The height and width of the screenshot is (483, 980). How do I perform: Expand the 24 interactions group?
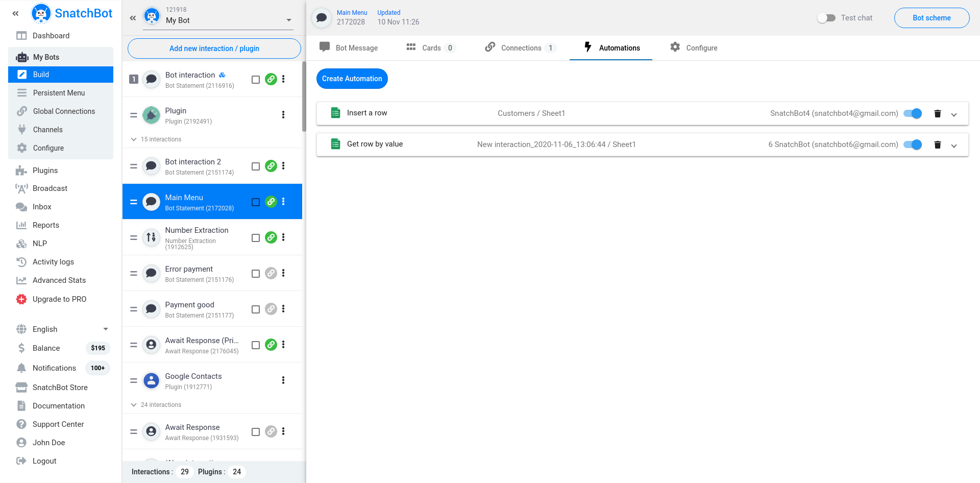(x=134, y=405)
